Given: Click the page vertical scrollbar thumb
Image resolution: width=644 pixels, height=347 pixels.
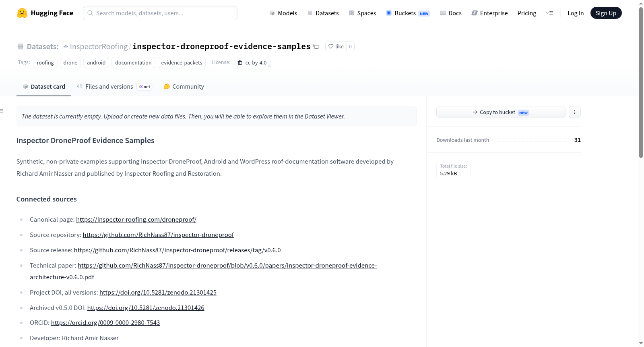Looking at the screenshot, I should point(641,83).
